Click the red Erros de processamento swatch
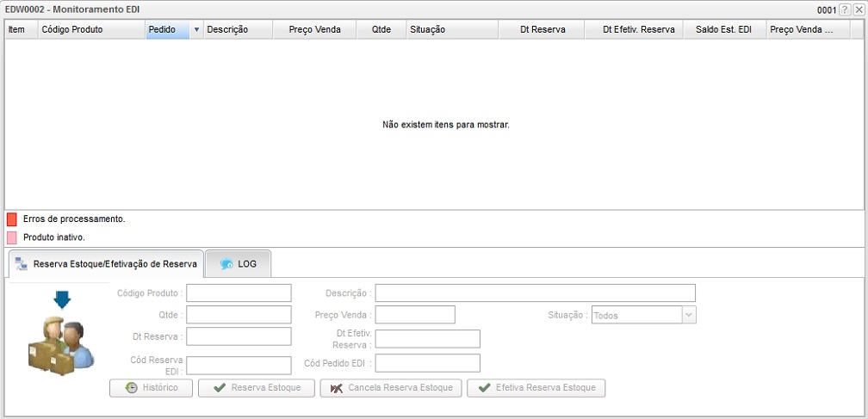The width and height of the screenshot is (868, 419). point(11,219)
